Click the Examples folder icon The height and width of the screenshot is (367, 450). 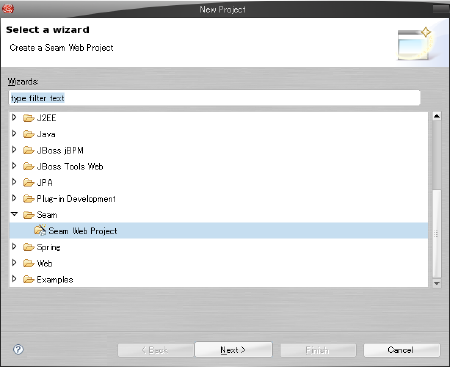(x=29, y=279)
